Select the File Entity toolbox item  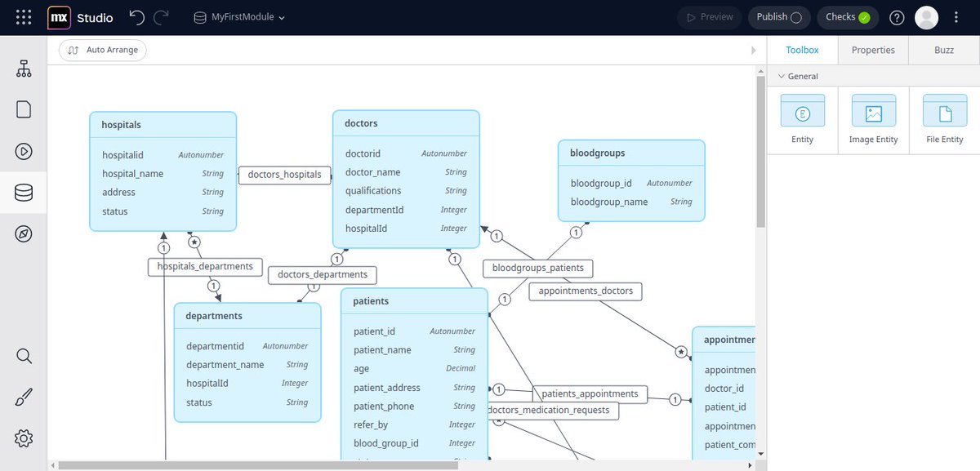[x=945, y=120]
